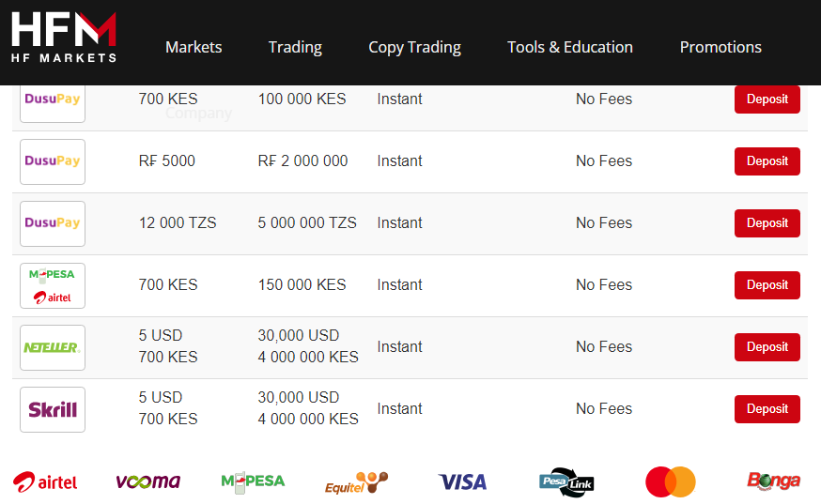Click the Neteller logo in table
Viewport: 821px width, 504px height.
click(x=53, y=347)
